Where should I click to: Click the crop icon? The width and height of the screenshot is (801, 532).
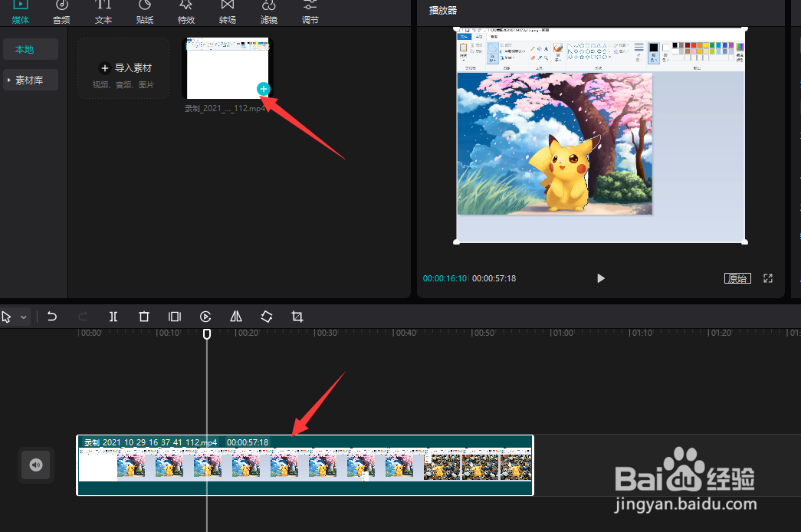coord(297,317)
